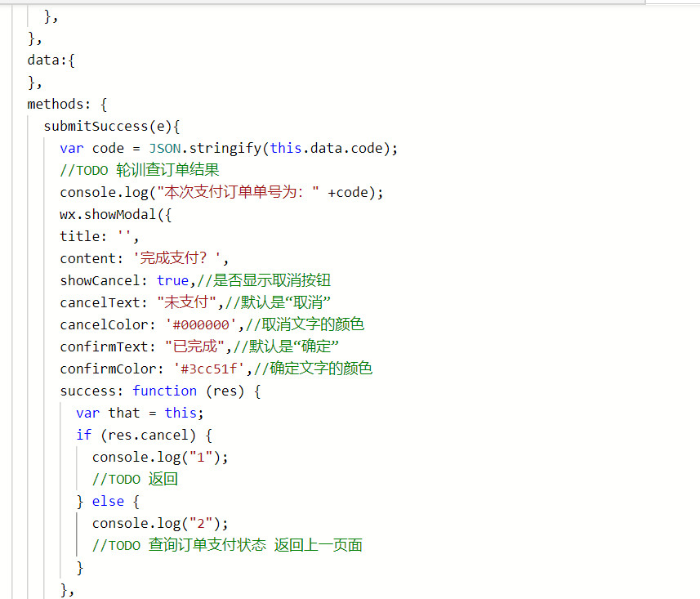Click the console.log("1") line
Image resolution: width=700 pixels, height=599 pixels.
[x=160, y=457]
